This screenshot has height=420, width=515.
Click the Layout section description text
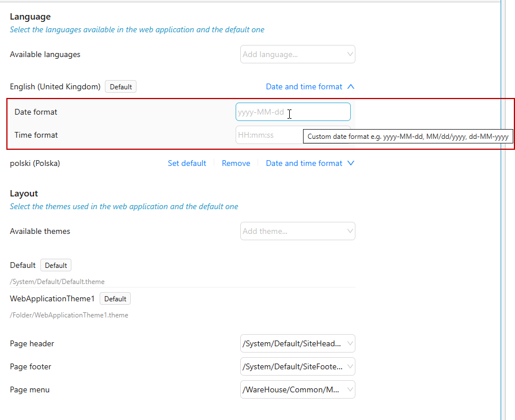tap(124, 207)
